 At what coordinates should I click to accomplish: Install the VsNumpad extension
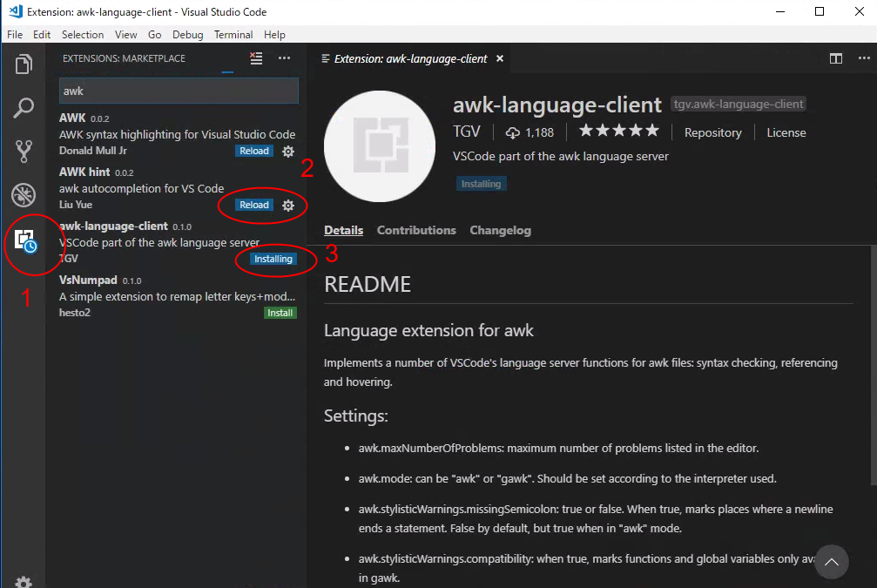(x=280, y=313)
